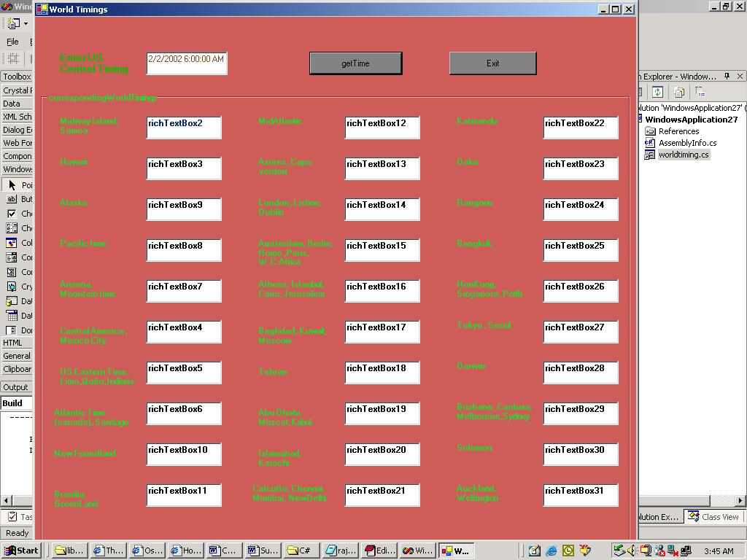
Task: Click the References folder icon
Action: click(650, 131)
